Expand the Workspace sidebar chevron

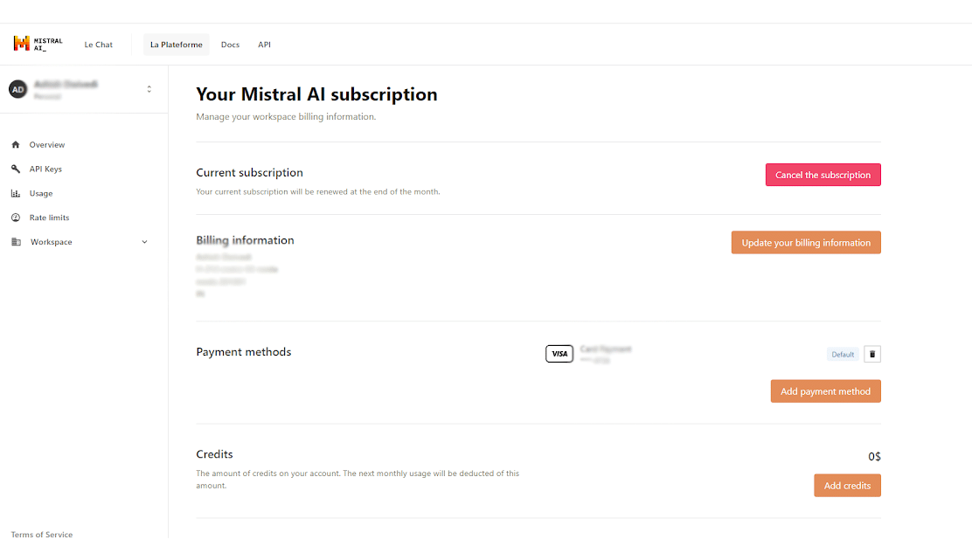(144, 242)
